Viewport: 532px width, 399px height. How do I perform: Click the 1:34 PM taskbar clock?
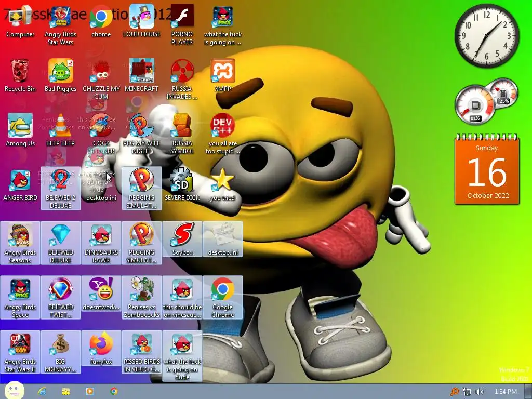(506, 392)
